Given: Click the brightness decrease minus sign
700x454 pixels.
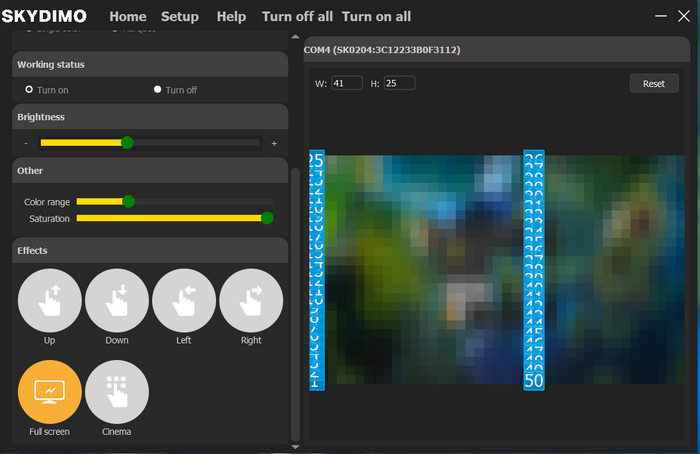Looking at the screenshot, I should click(26, 144).
